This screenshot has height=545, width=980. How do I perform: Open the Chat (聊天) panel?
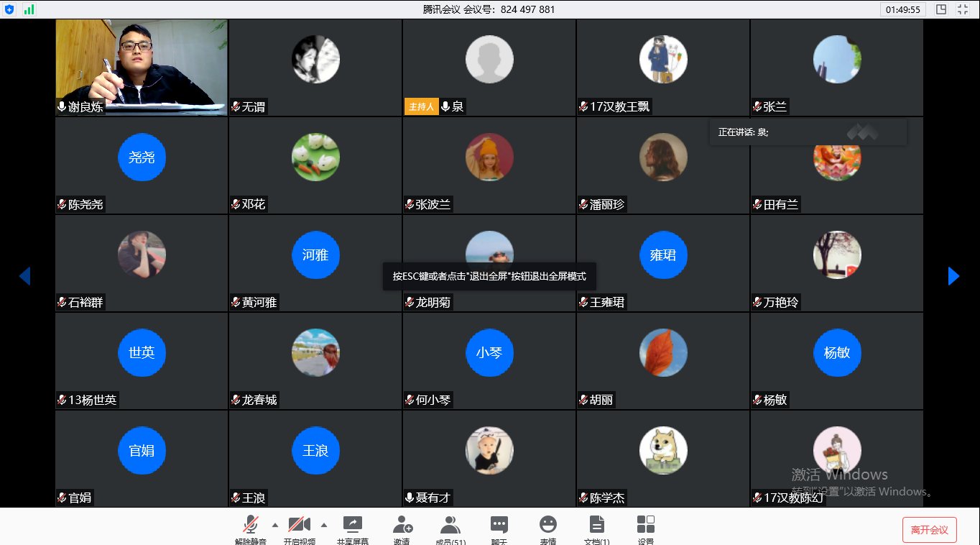(499, 526)
